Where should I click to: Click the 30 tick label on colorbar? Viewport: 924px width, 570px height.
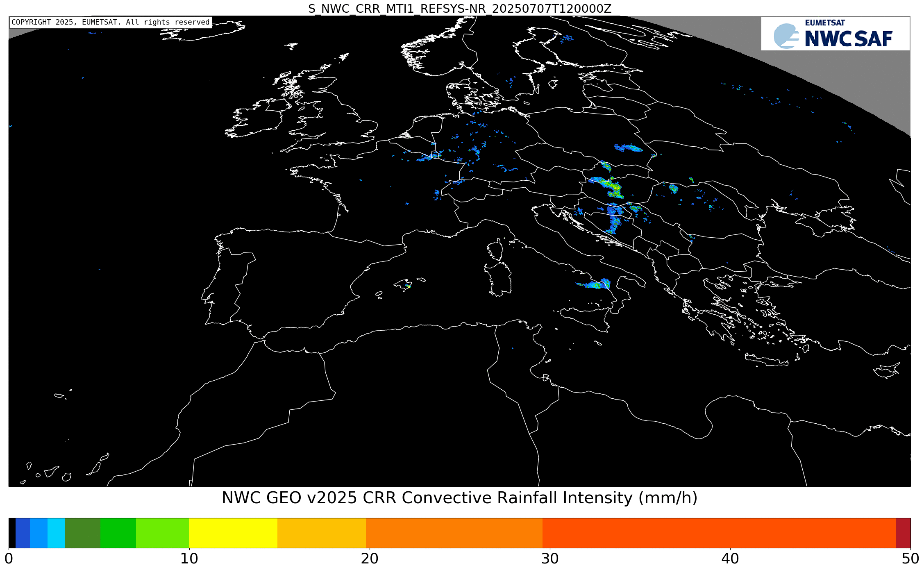tap(550, 559)
